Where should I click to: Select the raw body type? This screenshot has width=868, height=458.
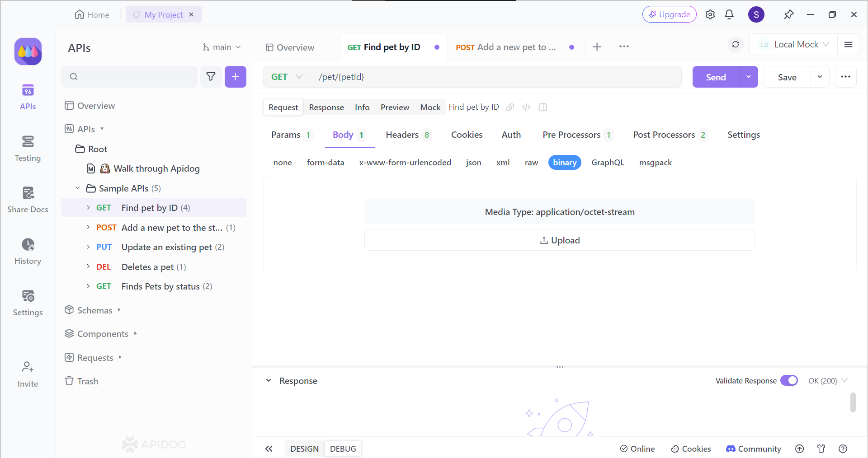point(532,163)
